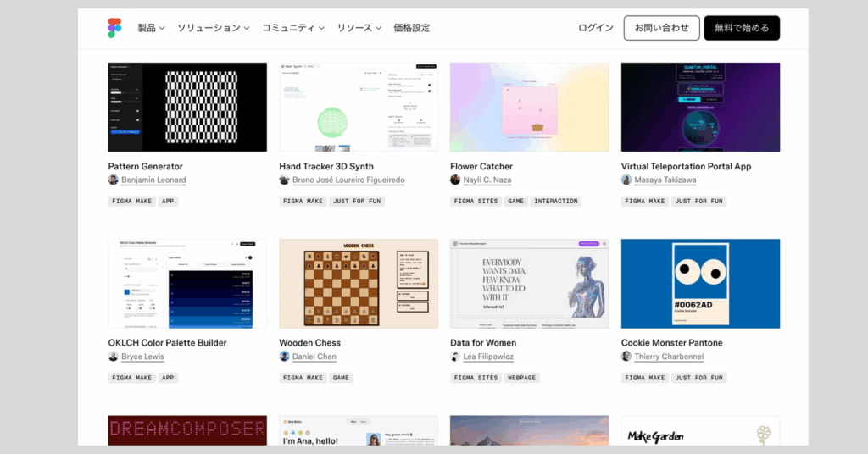
Task: Click the 無料で始める button
Action: click(x=742, y=28)
